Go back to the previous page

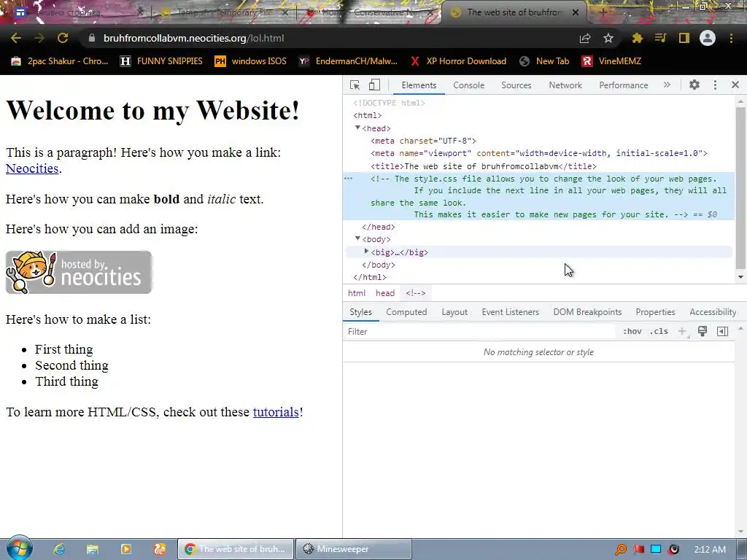(x=16, y=38)
